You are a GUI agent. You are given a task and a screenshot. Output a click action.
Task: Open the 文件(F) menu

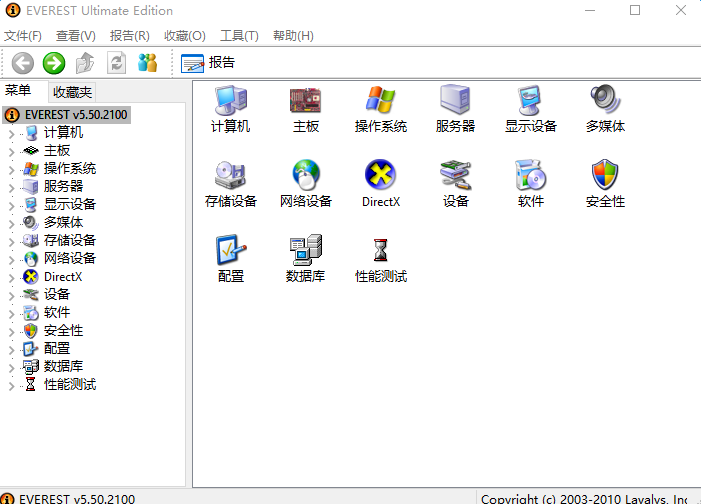click(25, 36)
